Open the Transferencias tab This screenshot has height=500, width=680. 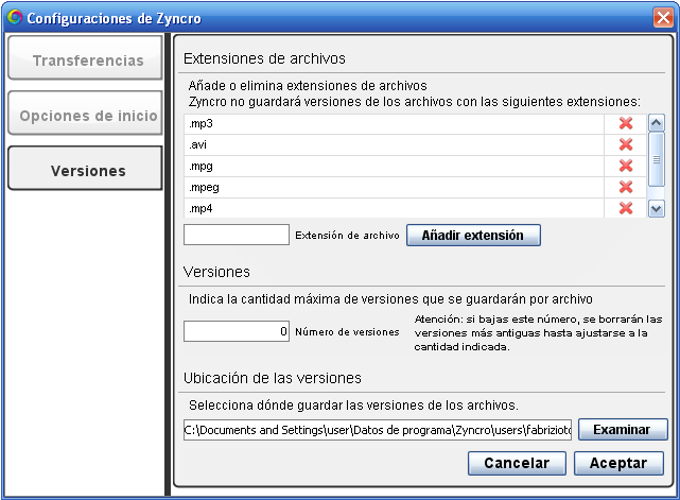pyautogui.click(x=85, y=58)
